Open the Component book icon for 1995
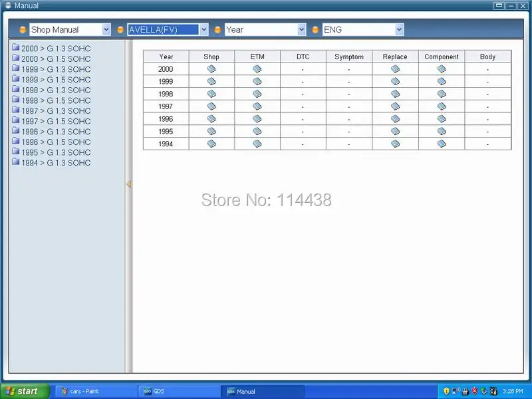 click(x=442, y=131)
